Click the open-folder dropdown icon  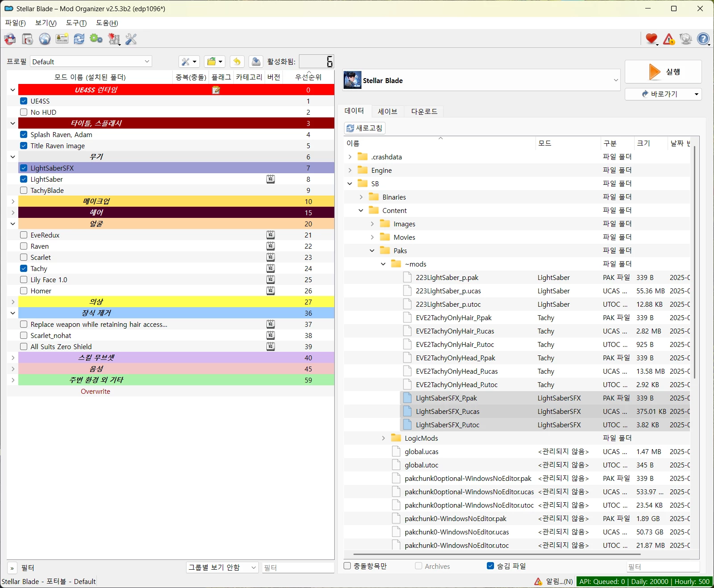215,62
